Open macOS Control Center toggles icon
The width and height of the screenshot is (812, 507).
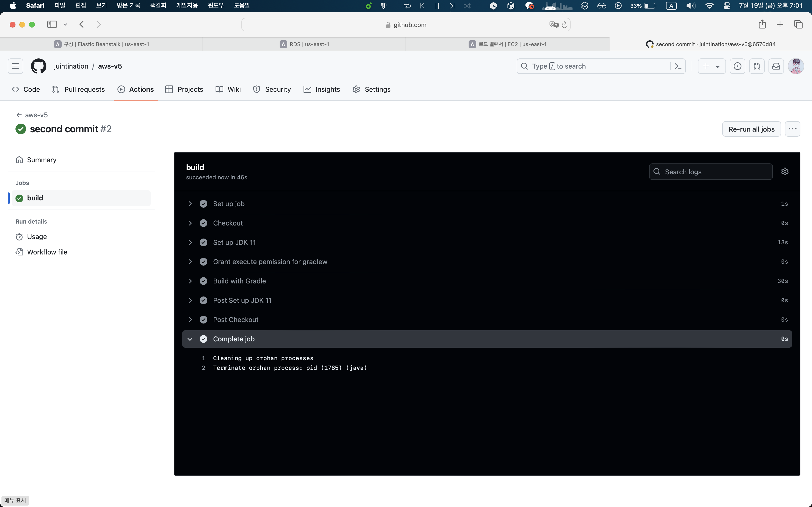(727, 6)
